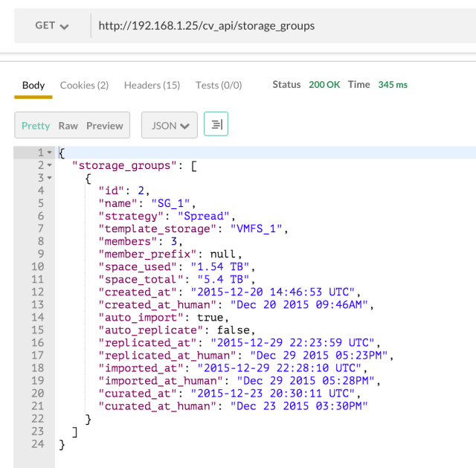Screen dimensions: 476x468
Task: Click the "member_prefix" key
Action: coord(147,254)
